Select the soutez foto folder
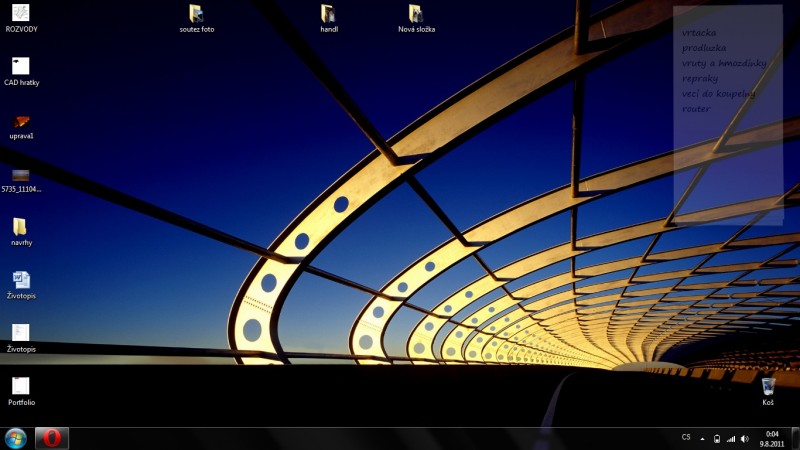This screenshot has height=450, width=800. click(x=195, y=14)
